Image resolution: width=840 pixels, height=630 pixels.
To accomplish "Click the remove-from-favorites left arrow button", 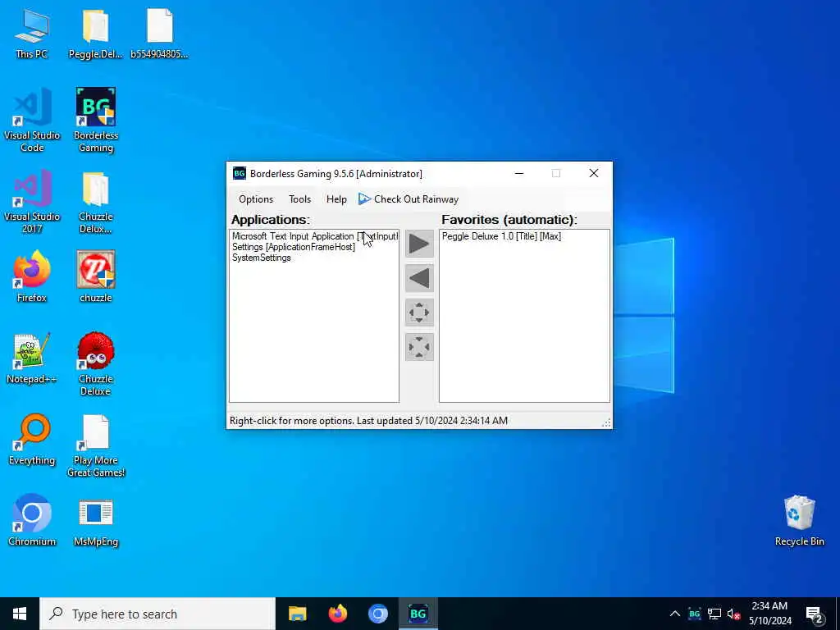I will pos(419,278).
